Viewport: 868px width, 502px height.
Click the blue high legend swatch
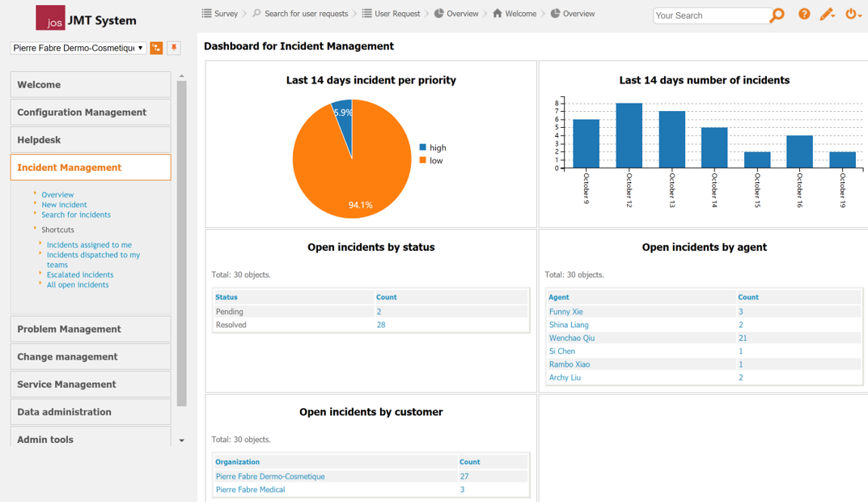[423, 147]
